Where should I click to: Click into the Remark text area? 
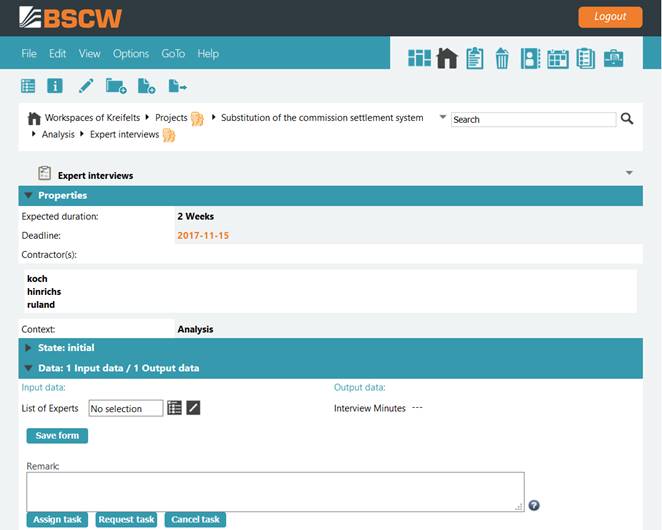click(x=275, y=491)
